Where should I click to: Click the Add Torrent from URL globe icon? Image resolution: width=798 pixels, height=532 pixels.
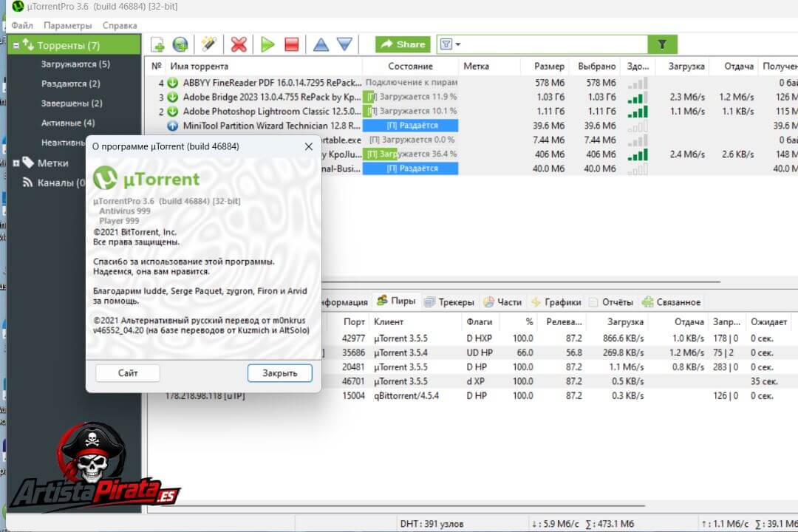coord(180,45)
